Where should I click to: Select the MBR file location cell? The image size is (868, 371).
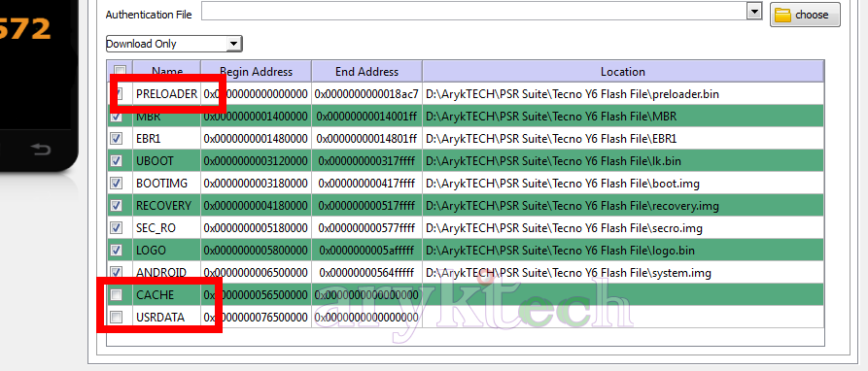623,117
